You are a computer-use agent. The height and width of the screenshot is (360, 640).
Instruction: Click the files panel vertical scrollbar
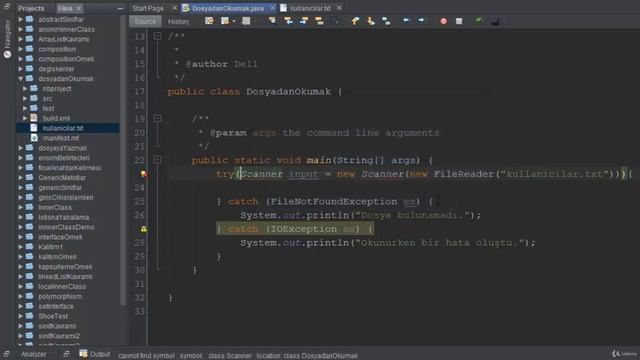tap(123, 159)
